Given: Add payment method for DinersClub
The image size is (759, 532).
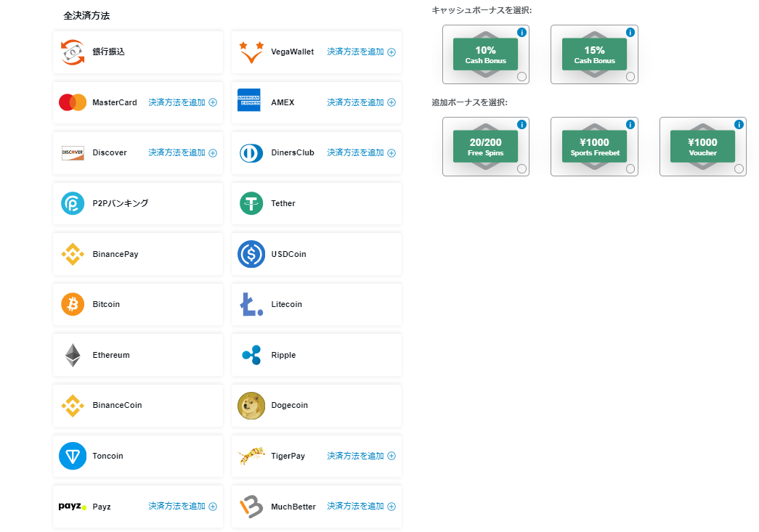Looking at the screenshot, I should (x=362, y=153).
